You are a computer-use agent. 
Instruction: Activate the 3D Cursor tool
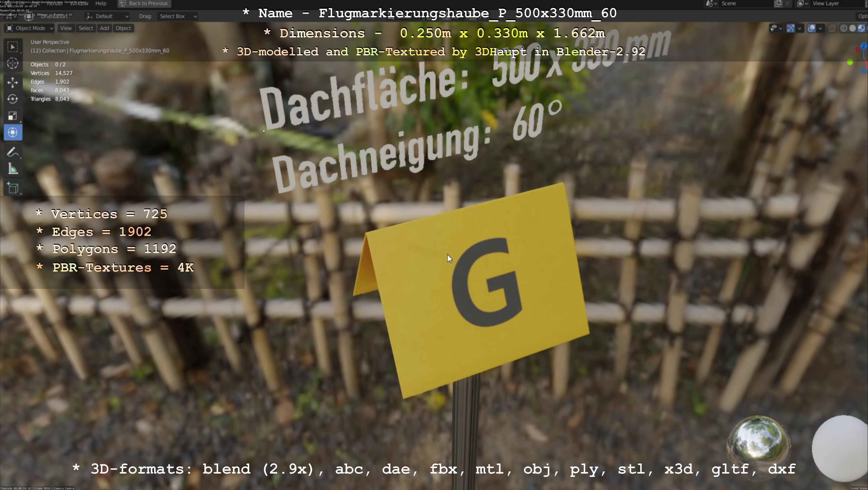pyautogui.click(x=13, y=63)
